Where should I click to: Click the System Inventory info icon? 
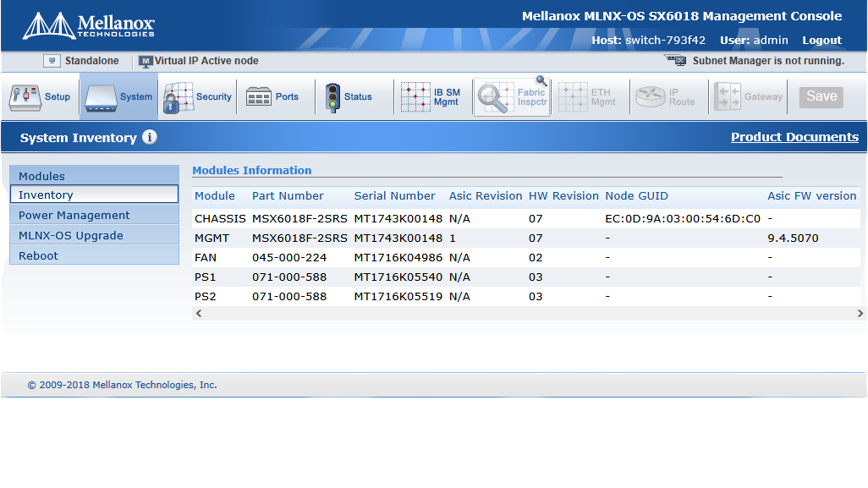point(150,137)
